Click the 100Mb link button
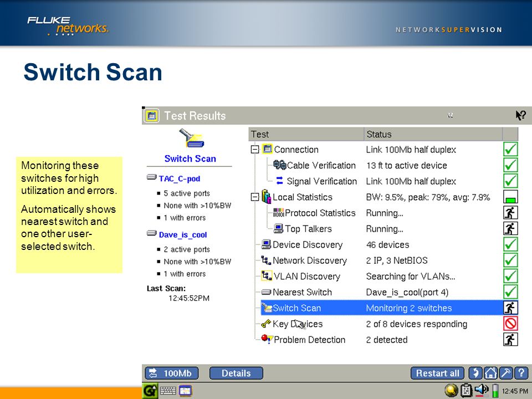The width and height of the screenshot is (532, 399). pos(172,373)
